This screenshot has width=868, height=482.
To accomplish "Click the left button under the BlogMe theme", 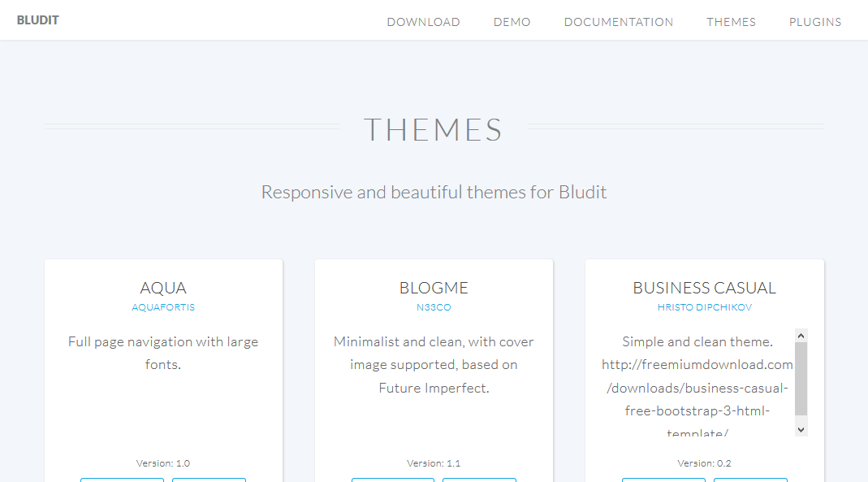I will pos(392,480).
